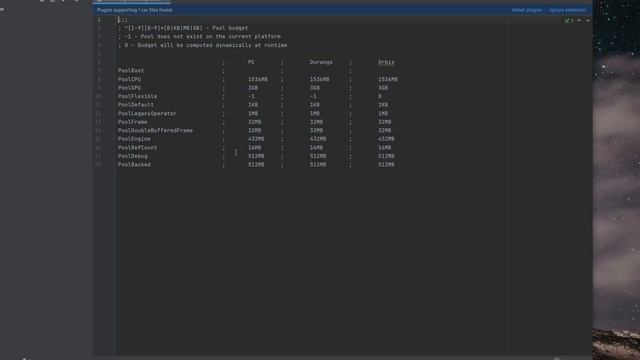Click PoolBacked's 512MB value under Orbis
640x360 pixels.
[x=386, y=165]
